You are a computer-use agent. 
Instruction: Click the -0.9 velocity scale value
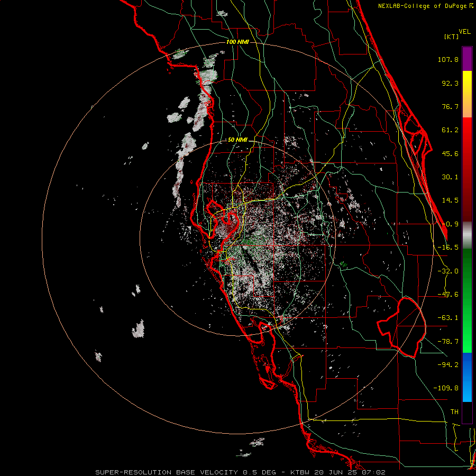click(x=450, y=224)
